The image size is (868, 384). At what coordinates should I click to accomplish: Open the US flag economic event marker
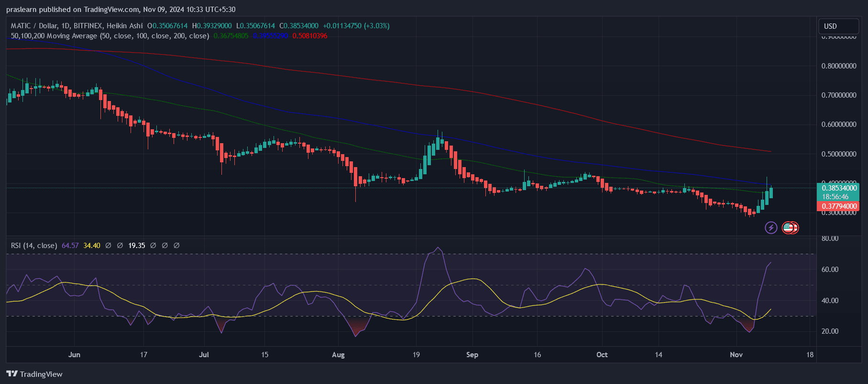point(788,227)
